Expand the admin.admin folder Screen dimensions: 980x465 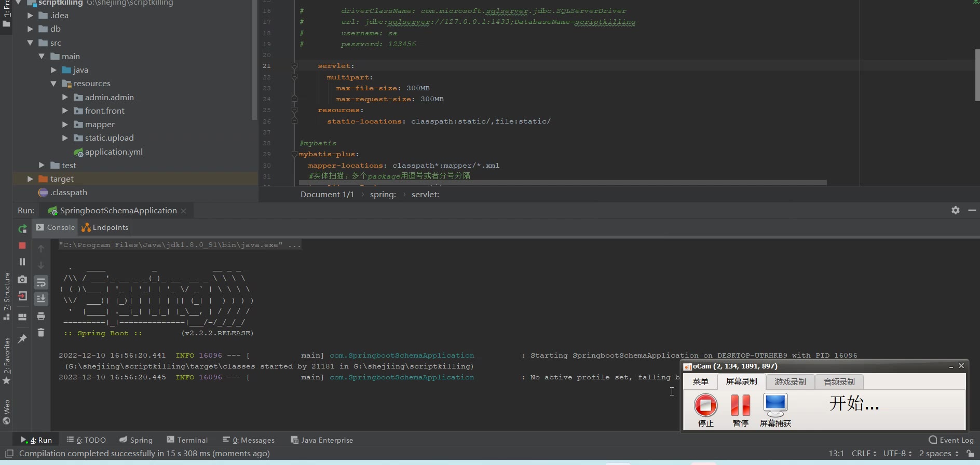65,97
